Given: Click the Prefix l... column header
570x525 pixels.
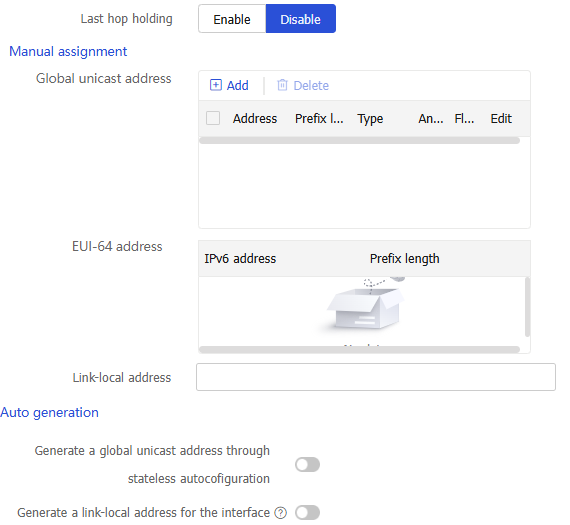Looking at the screenshot, I should click(319, 119).
